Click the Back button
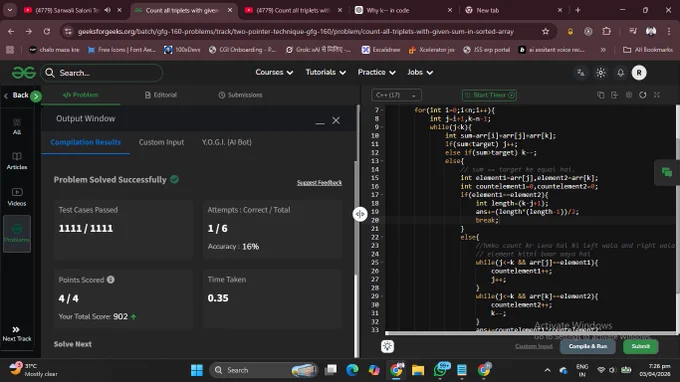Screen dimensions: 680x382 [16, 95]
